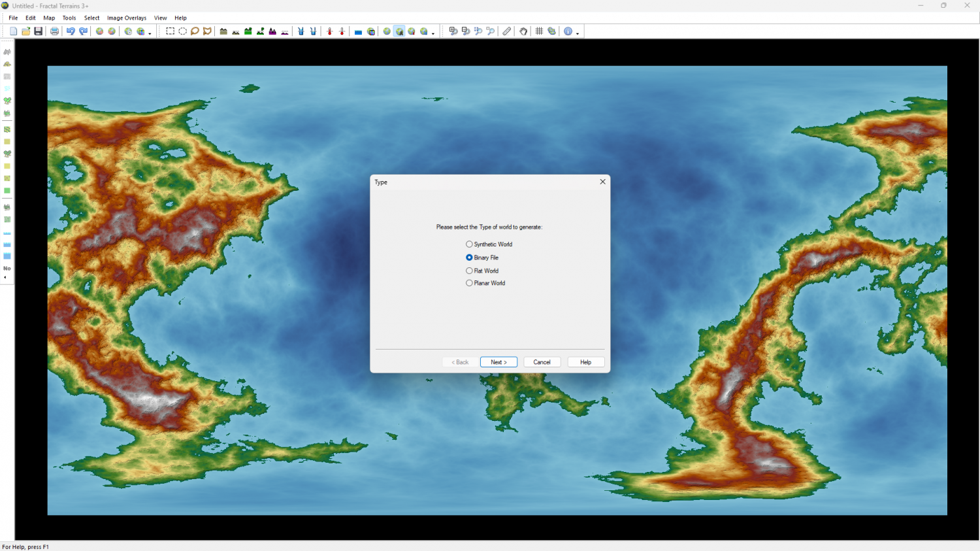Choose the Flat World radio button
980x551 pixels.
469,271
